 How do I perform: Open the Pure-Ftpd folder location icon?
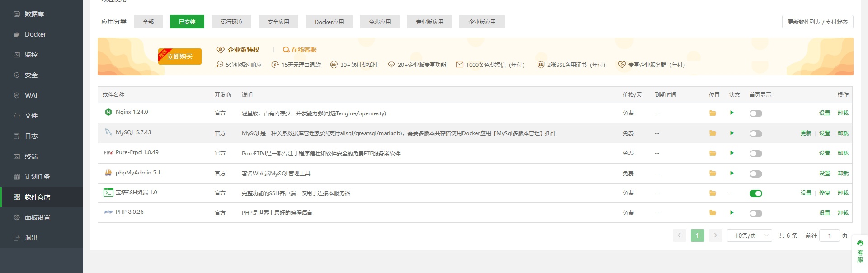[712, 153]
